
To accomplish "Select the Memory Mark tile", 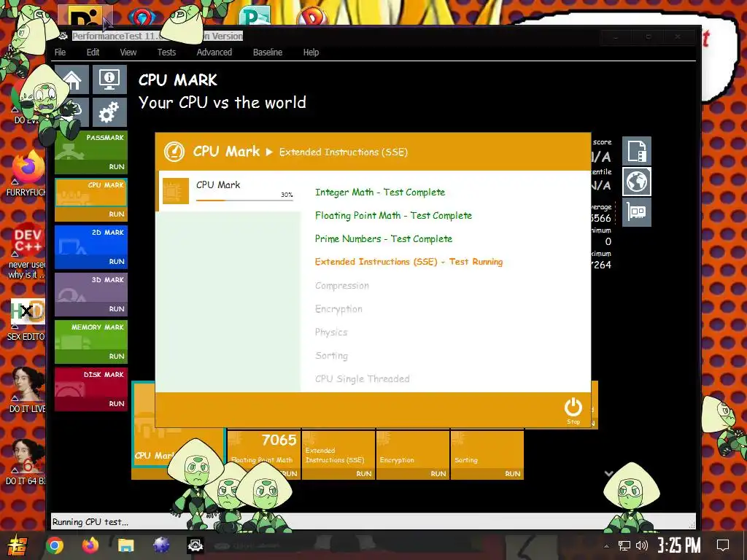I will coord(91,342).
